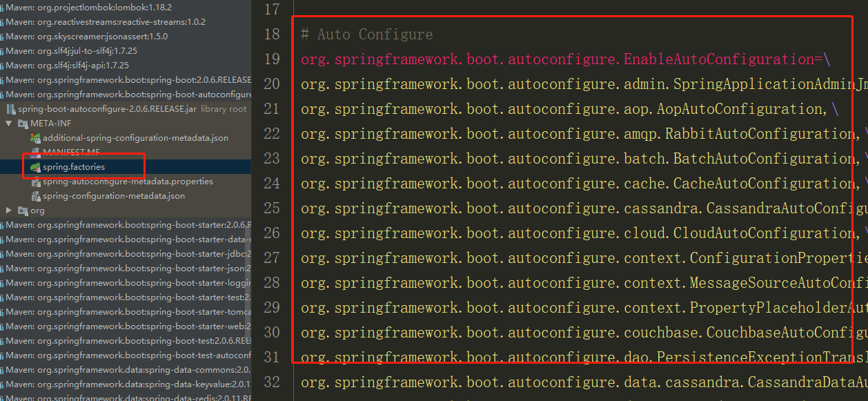Click the dao.PersistenceExceptionTranslation line
This screenshot has width=868, height=401.
(x=584, y=358)
